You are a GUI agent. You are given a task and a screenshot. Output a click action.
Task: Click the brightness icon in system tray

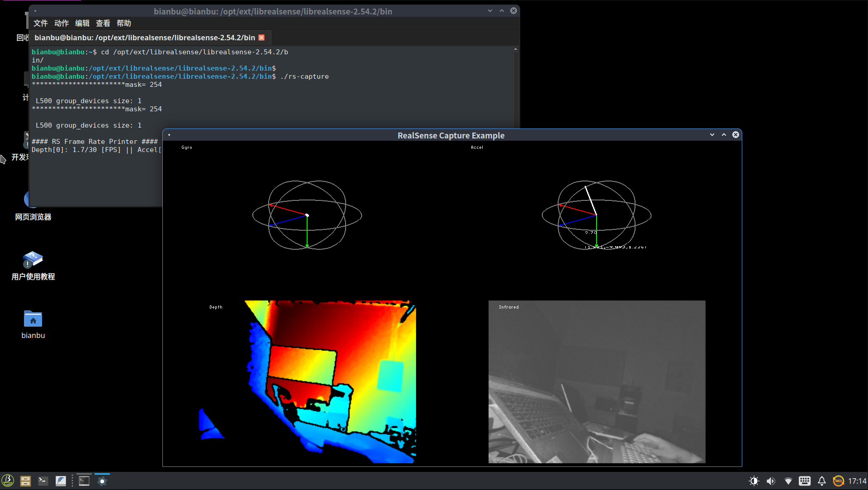(x=754, y=481)
